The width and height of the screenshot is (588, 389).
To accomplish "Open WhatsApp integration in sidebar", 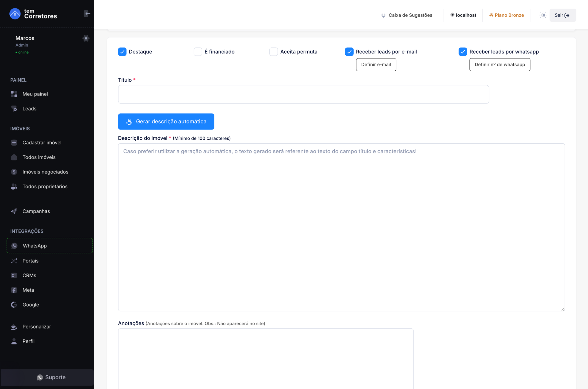I will point(35,246).
